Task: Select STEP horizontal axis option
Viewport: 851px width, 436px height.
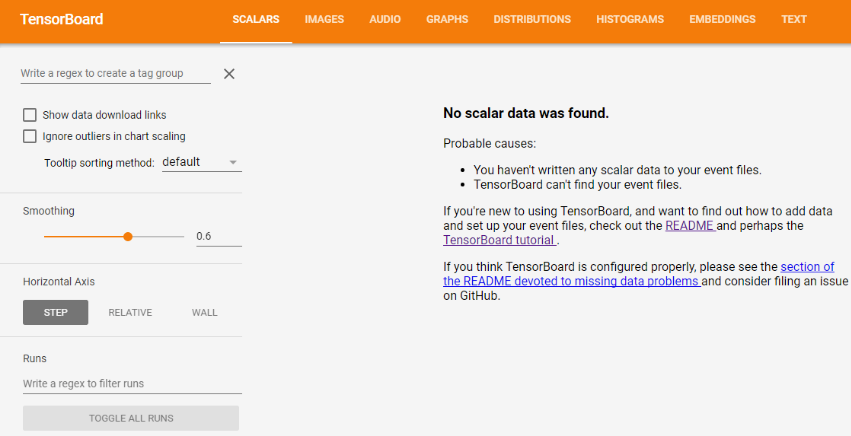Action: pyautogui.click(x=55, y=312)
